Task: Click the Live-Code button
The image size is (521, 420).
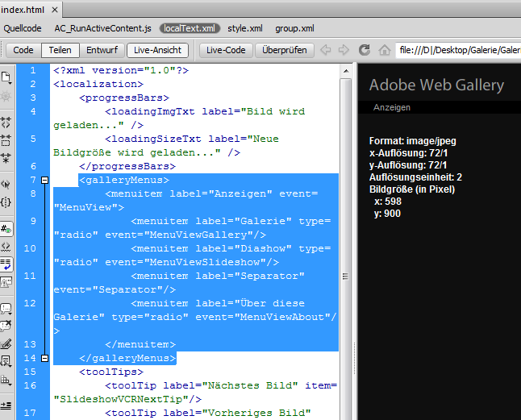Action: coord(226,50)
